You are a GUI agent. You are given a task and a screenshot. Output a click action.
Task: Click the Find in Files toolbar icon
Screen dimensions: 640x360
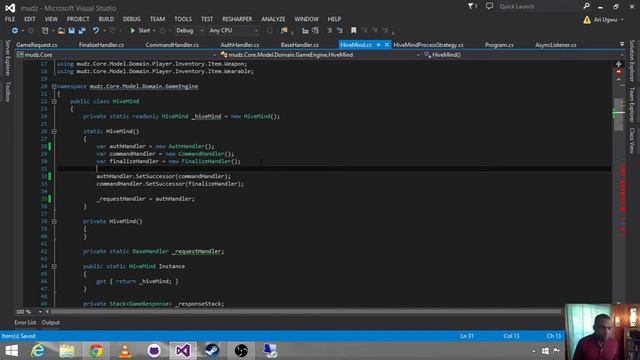pyautogui.click(x=284, y=31)
